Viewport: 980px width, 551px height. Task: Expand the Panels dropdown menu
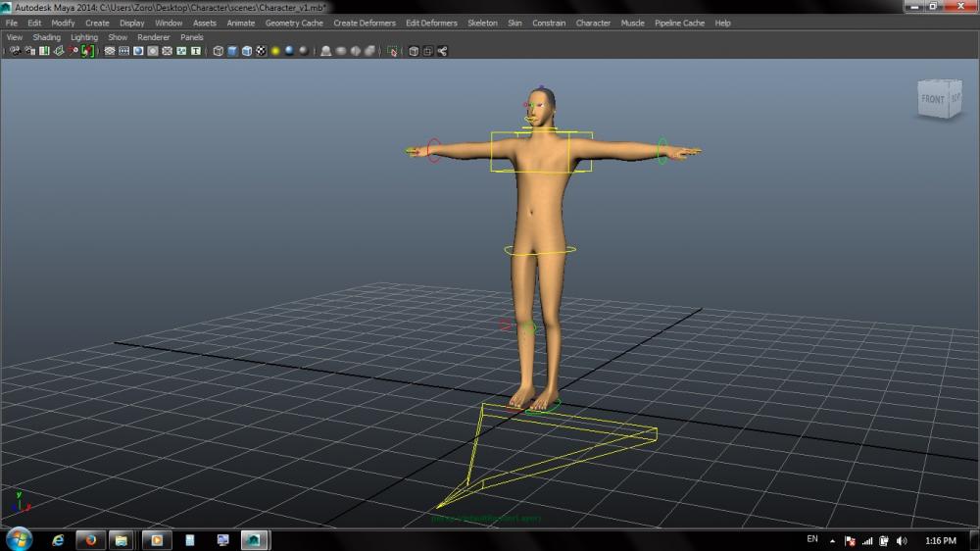click(191, 37)
